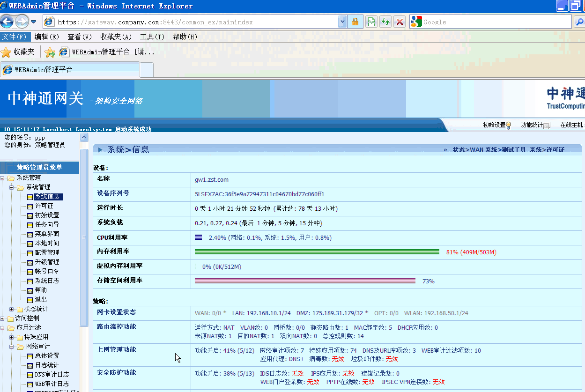Viewport: 585px width, 392px height.
Task: Click the refresh page icon
Action: 385,22
